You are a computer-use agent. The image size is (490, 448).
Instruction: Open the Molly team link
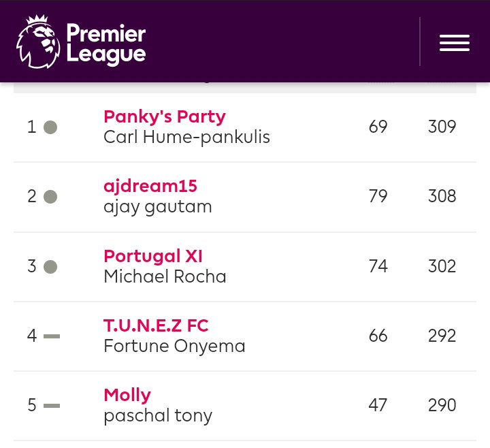point(127,395)
